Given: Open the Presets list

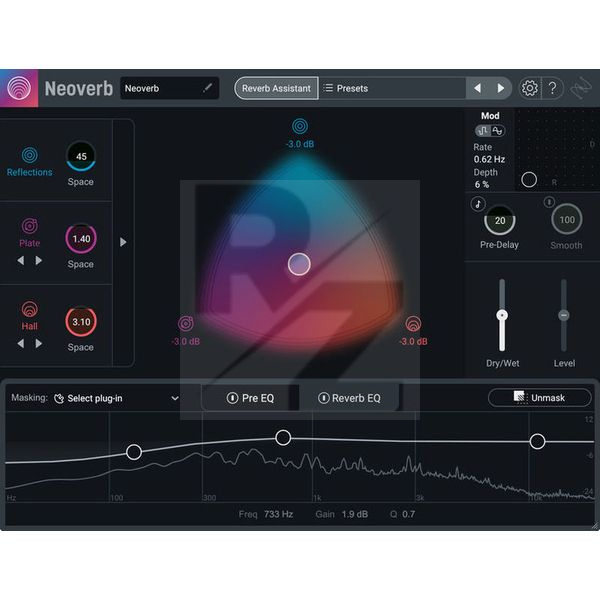Looking at the screenshot, I should (x=346, y=88).
